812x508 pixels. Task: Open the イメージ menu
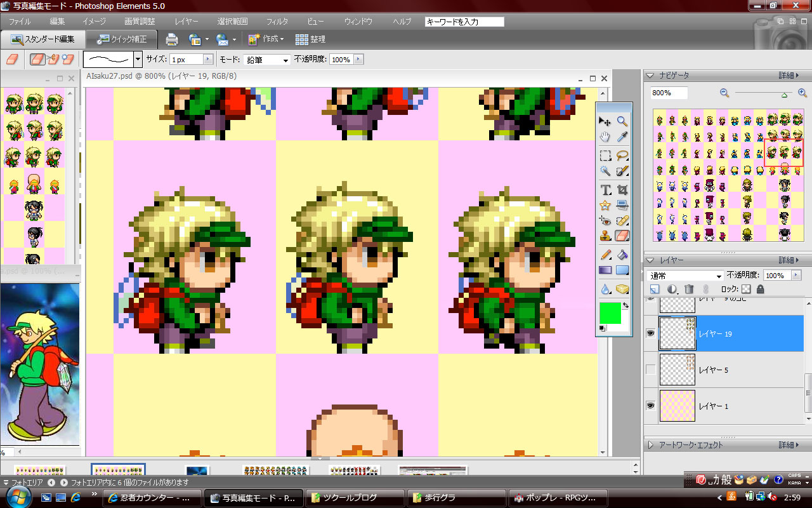(x=94, y=22)
